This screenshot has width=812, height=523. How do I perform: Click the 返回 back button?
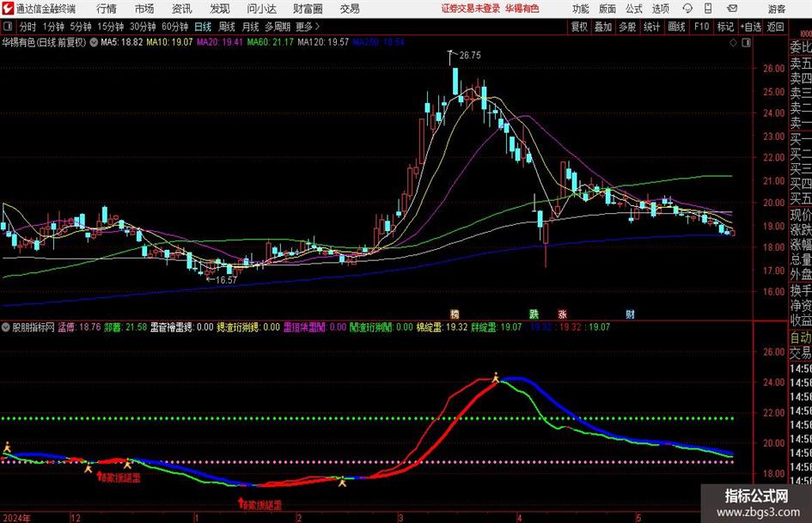pos(775,27)
